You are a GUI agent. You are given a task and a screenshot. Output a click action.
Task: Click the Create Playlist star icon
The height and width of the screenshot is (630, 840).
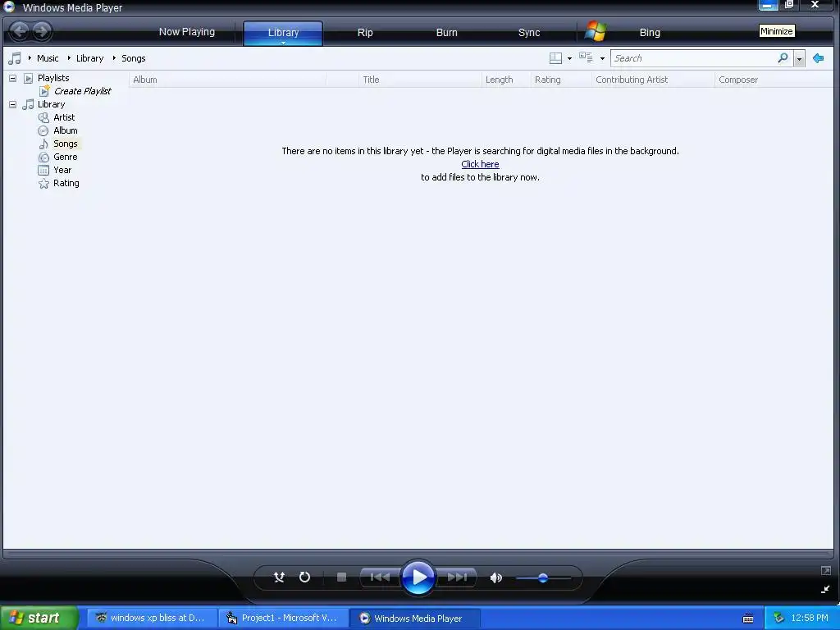[44, 91]
